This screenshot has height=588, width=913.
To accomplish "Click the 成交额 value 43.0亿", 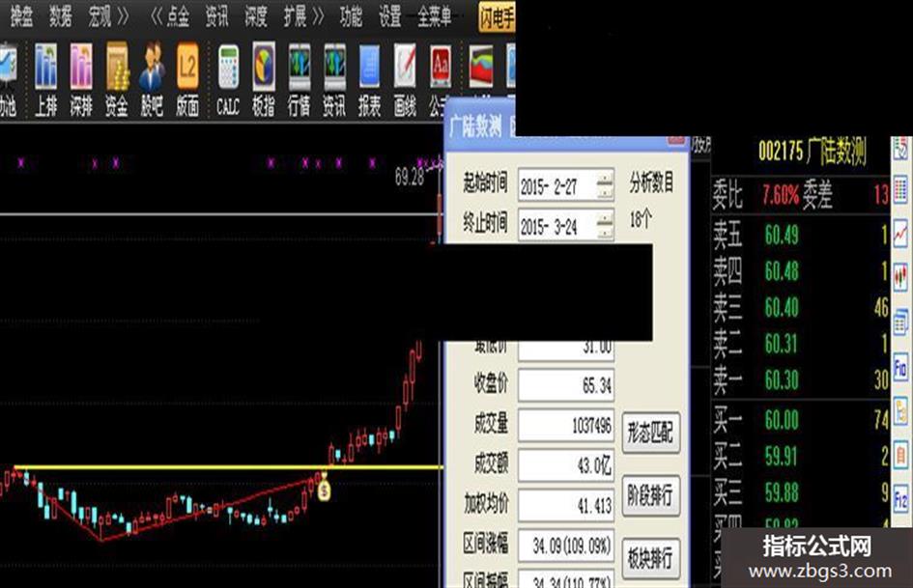I will [x=566, y=465].
